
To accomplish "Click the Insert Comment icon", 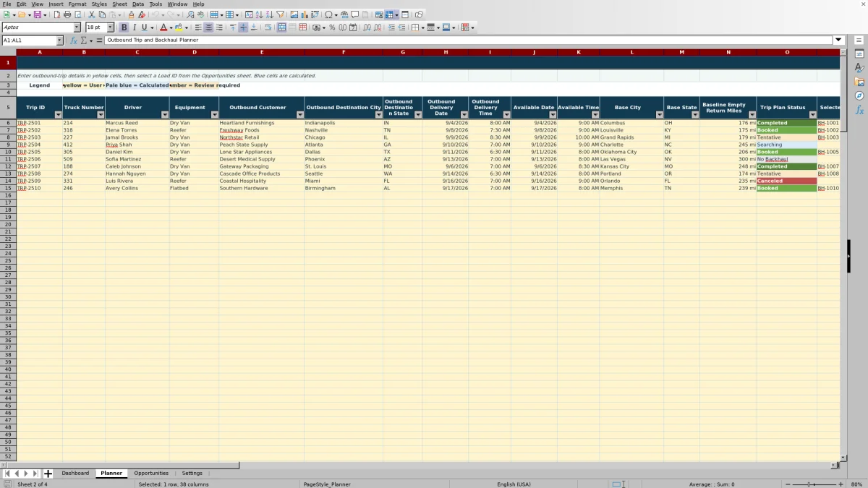I will (355, 14).
